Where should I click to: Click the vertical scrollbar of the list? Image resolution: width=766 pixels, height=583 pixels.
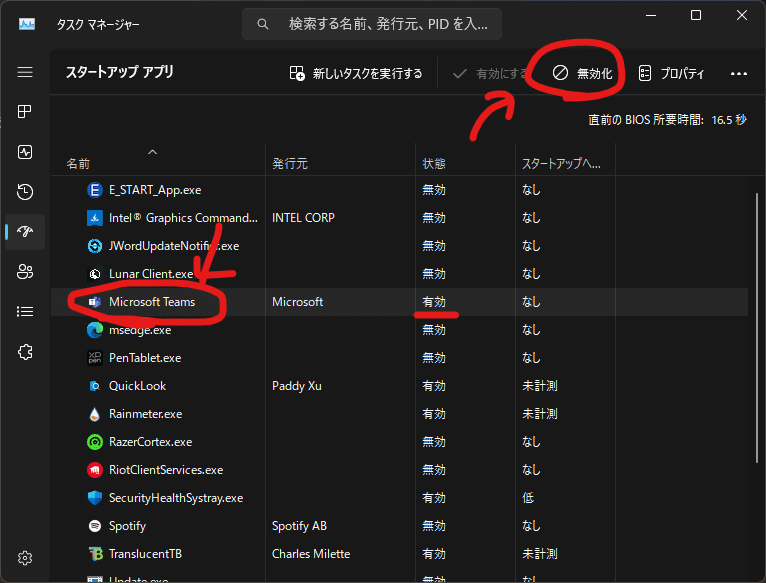757,327
